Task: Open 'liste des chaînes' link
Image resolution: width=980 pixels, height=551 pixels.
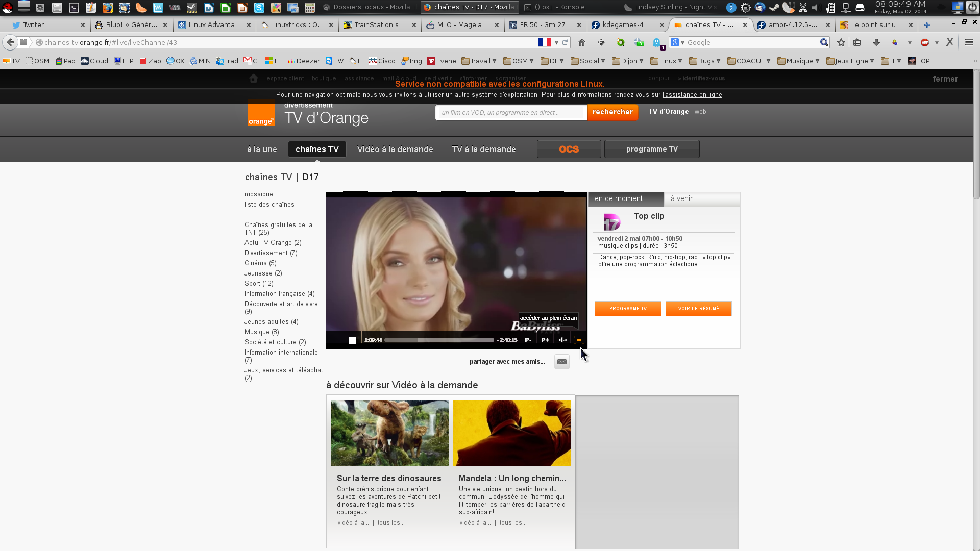Action: (269, 205)
